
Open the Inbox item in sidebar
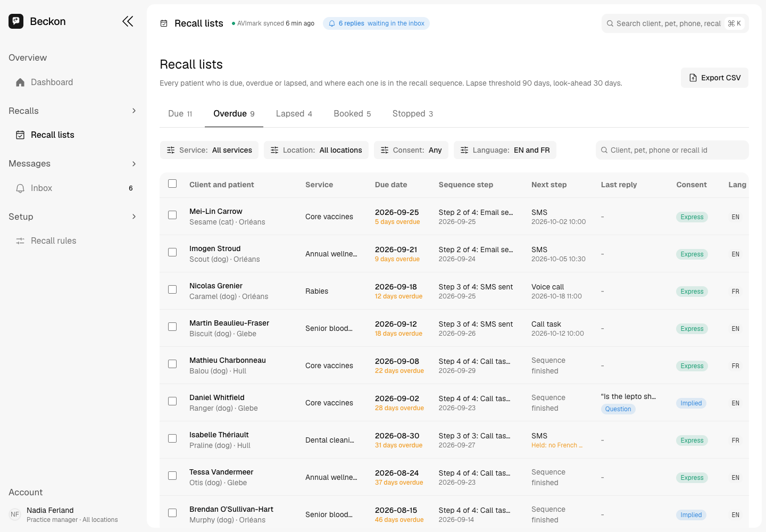point(73,188)
